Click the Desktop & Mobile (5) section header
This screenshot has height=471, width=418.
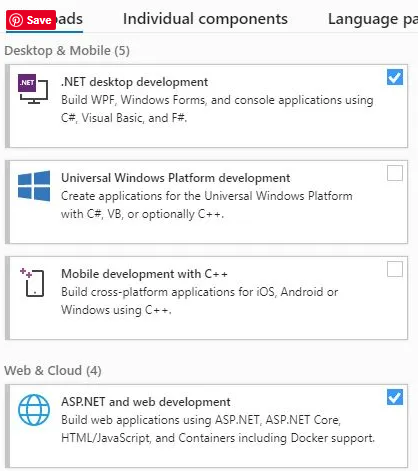tap(67, 51)
